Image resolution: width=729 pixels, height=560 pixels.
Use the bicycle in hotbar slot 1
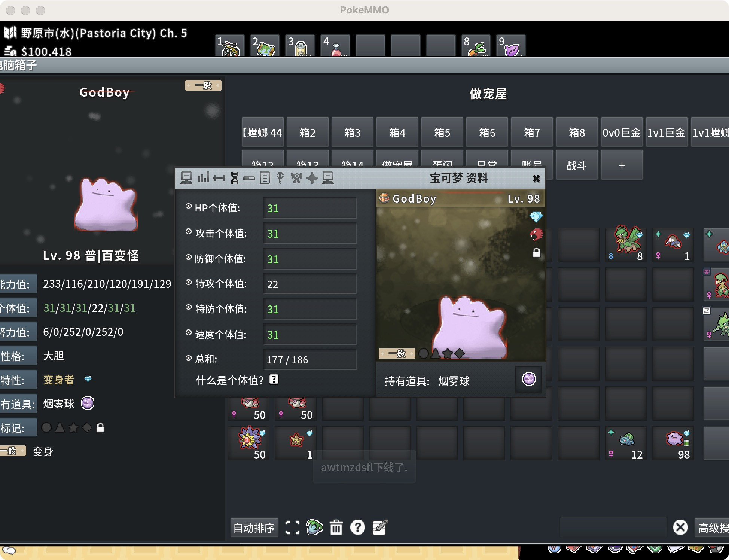tap(230, 46)
